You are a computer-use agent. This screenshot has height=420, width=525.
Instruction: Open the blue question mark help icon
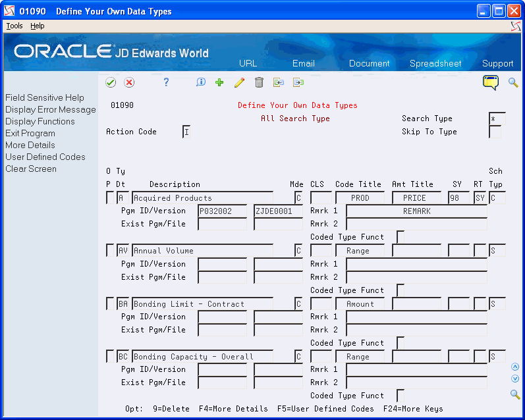click(166, 82)
